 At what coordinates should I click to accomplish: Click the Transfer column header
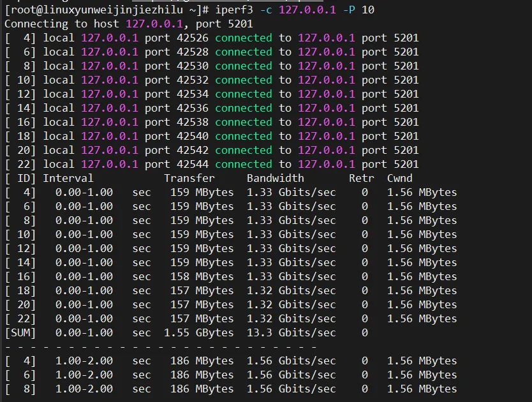(189, 178)
